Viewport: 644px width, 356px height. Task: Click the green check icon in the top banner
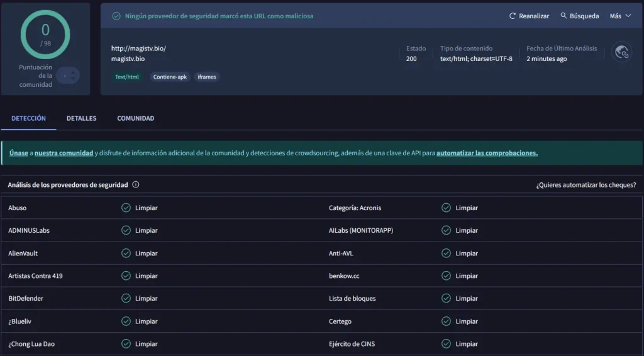click(x=116, y=16)
